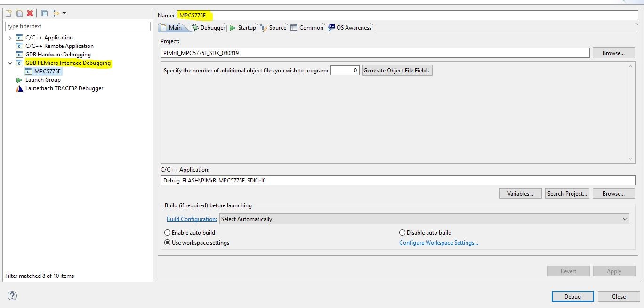Click the object files panel scrollbar down arrow
The height and width of the screenshot is (308, 644).
(x=631, y=159)
